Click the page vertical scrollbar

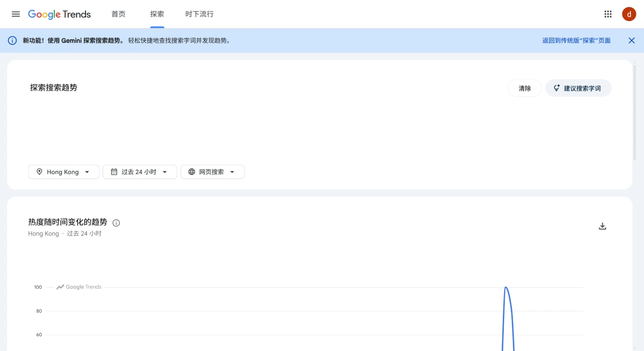[634, 113]
